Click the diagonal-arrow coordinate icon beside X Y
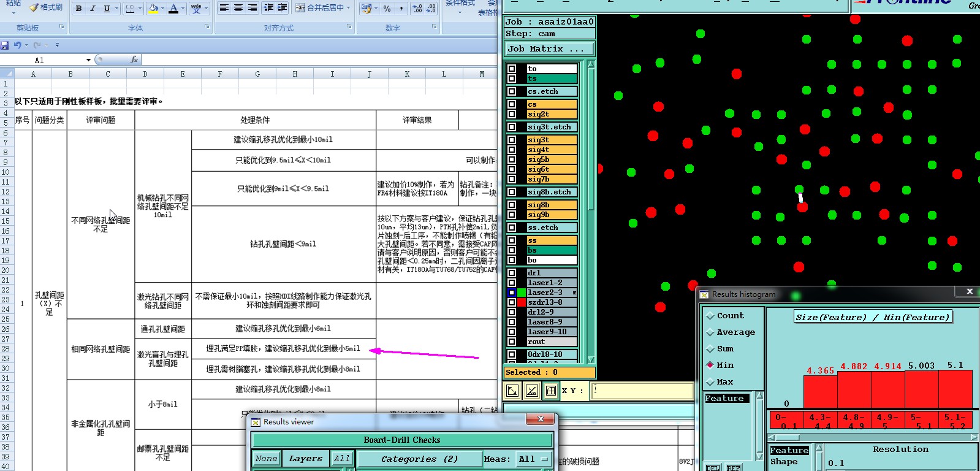 tap(512, 391)
